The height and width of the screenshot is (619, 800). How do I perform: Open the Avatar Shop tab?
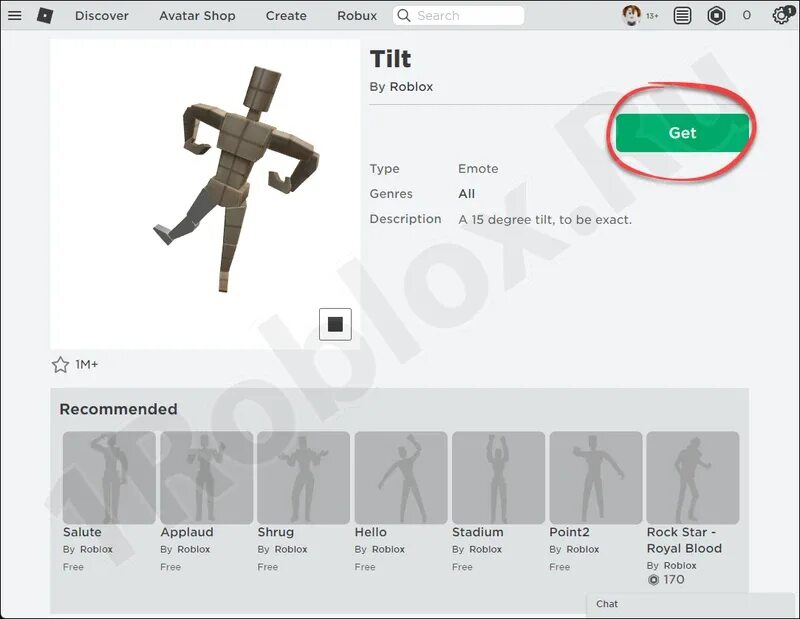pos(197,16)
